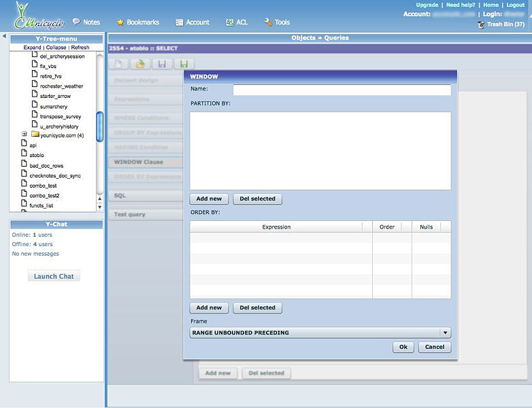The image size is (532, 408).
Task: Click Add new under PARTITION BY
Action: point(209,199)
